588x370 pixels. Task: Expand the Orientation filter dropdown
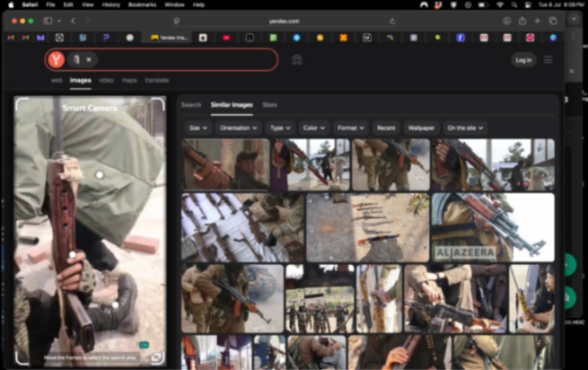[x=238, y=128]
